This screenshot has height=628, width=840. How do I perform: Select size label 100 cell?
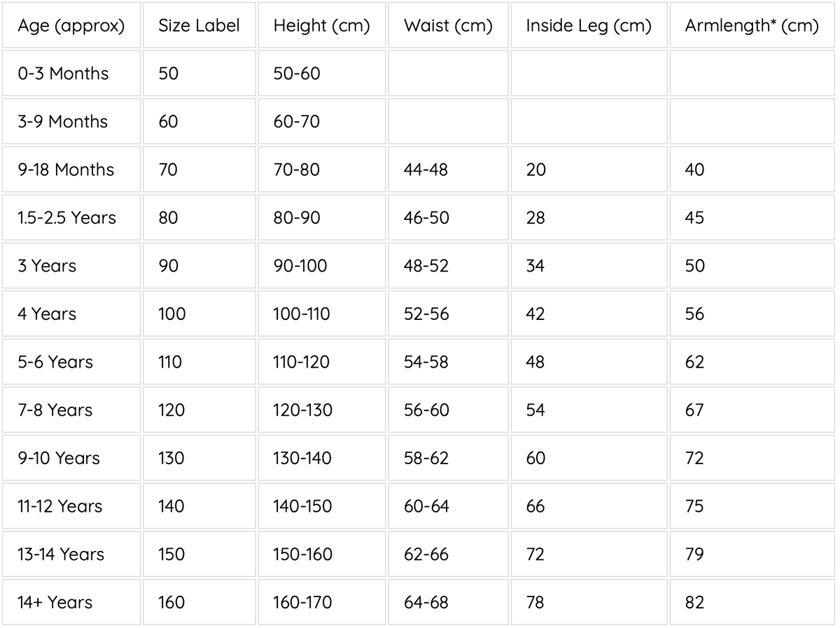click(199, 314)
